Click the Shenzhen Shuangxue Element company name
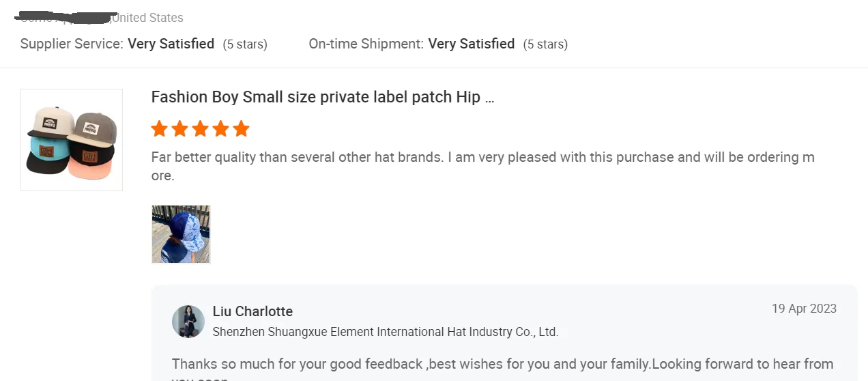 click(x=386, y=333)
